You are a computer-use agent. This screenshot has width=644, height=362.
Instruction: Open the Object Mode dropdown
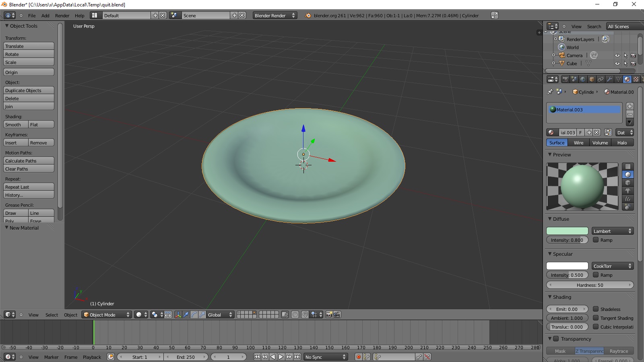click(106, 315)
